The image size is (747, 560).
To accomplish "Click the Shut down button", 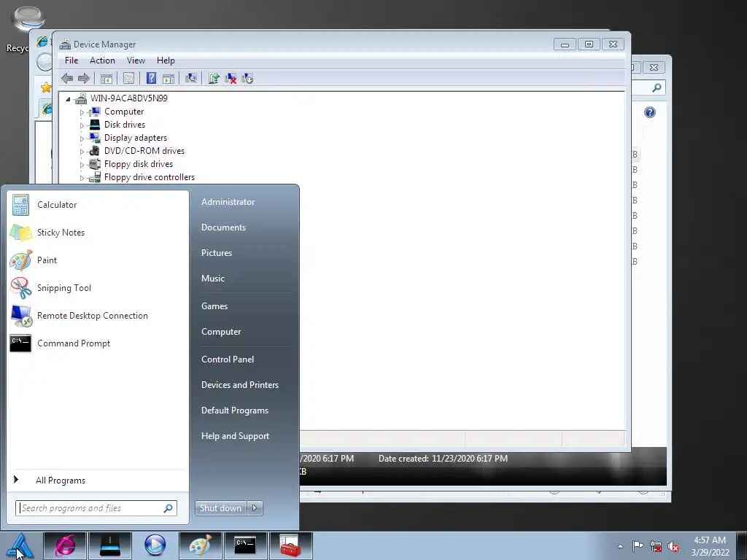I will click(x=221, y=508).
